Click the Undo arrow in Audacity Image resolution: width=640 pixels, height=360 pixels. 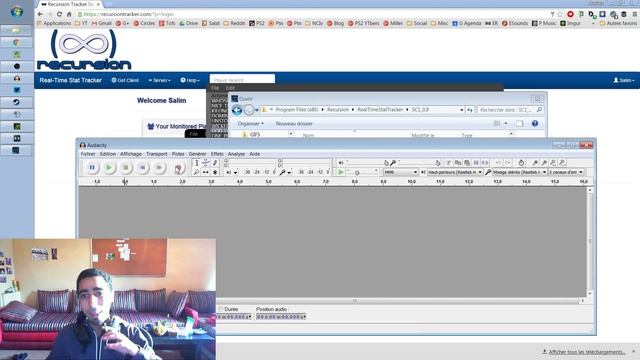pos(498,163)
